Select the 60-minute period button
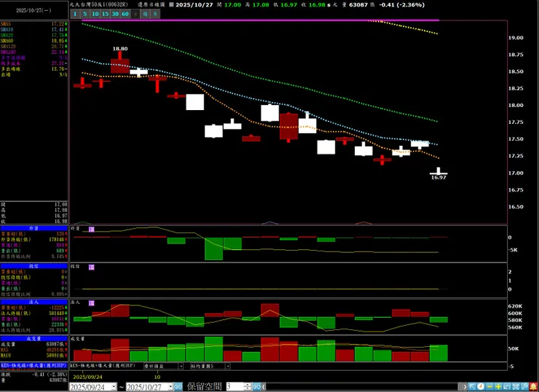Screen dimensions: 539x392 [125, 14]
